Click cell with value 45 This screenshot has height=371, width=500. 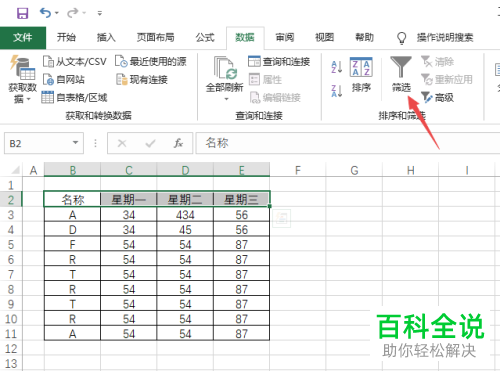(185, 230)
